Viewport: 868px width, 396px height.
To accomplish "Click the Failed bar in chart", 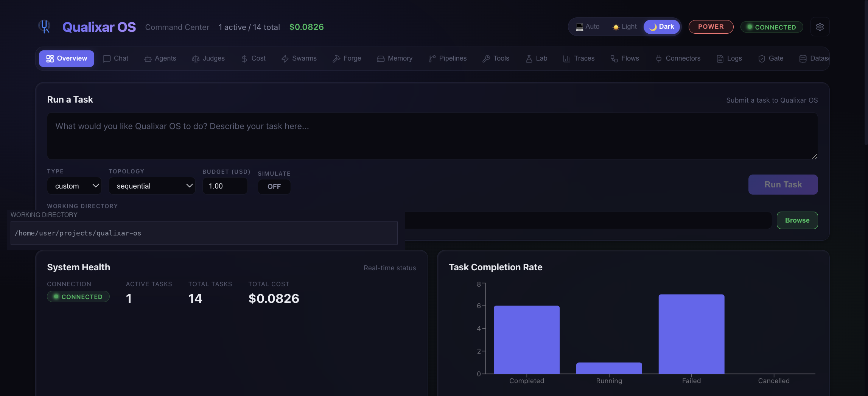I will 692,334.
